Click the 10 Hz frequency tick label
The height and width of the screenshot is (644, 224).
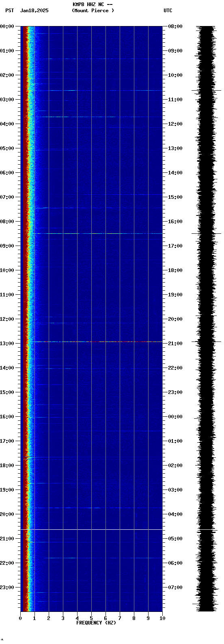point(162,618)
